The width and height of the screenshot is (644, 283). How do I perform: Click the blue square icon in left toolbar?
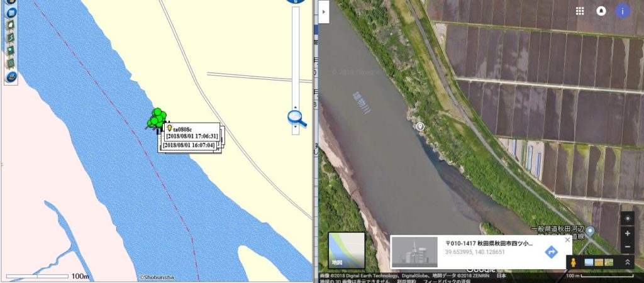11,12
